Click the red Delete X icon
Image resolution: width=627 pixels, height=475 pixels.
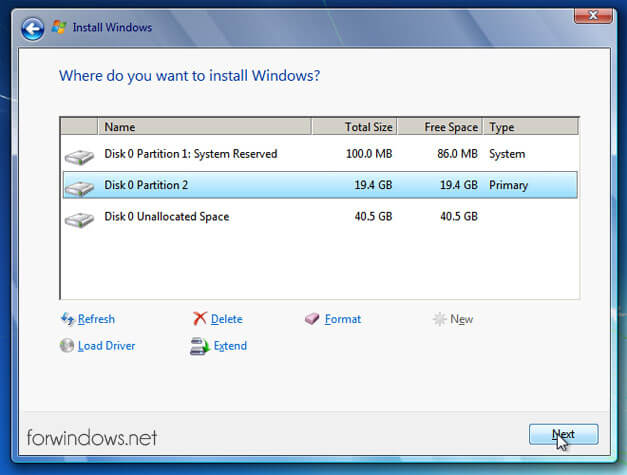[200, 319]
